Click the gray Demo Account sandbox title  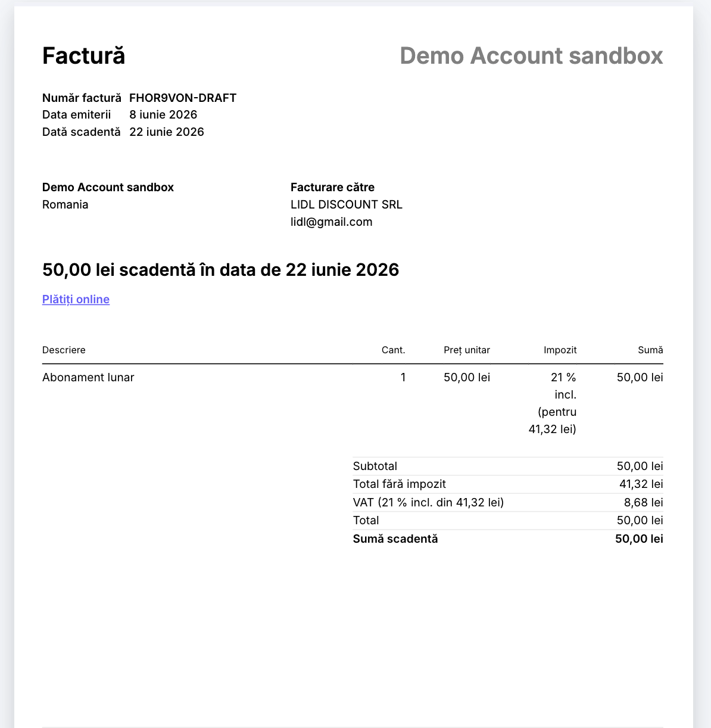(531, 55)
